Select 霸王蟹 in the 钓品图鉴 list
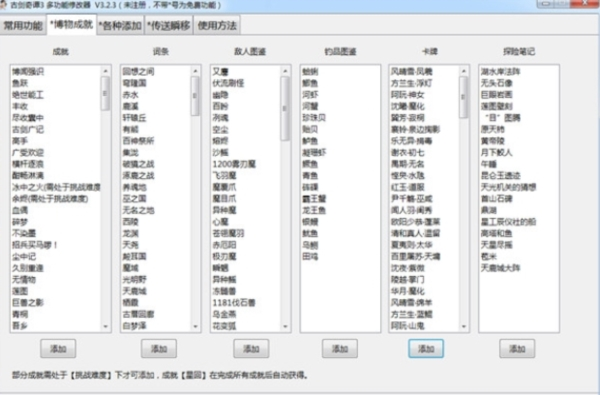 [x=314, y=199]
